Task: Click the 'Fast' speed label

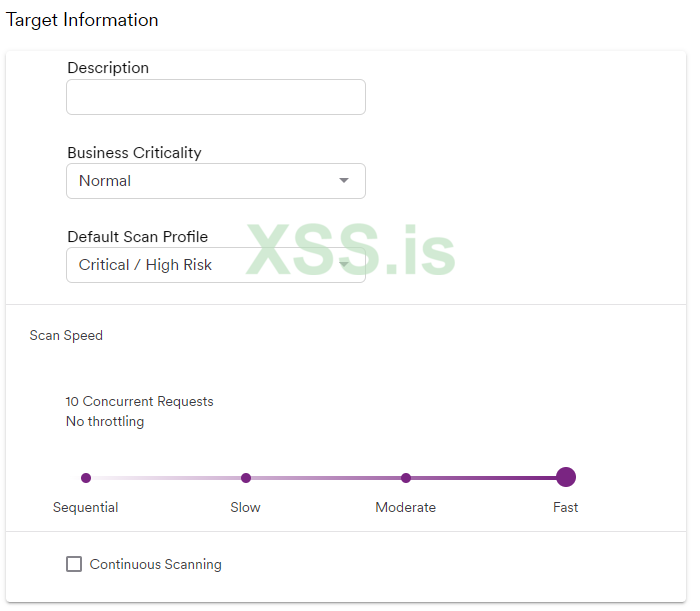Action: pyautogui.click(x=566, y=507)
